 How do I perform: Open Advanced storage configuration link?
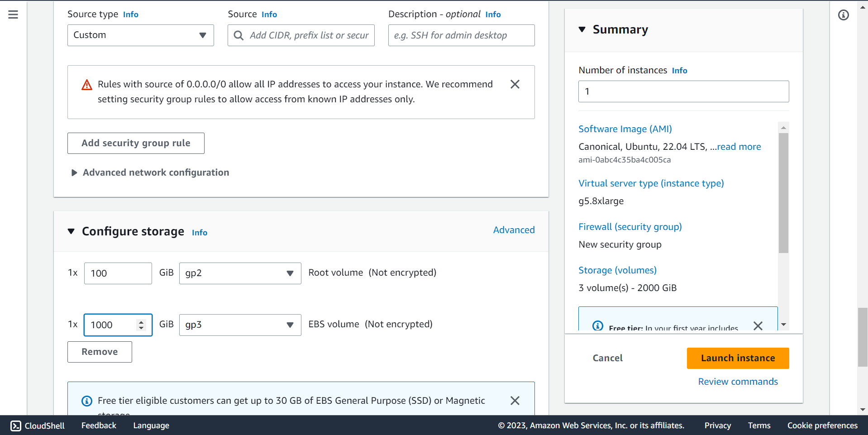point(514,230)
